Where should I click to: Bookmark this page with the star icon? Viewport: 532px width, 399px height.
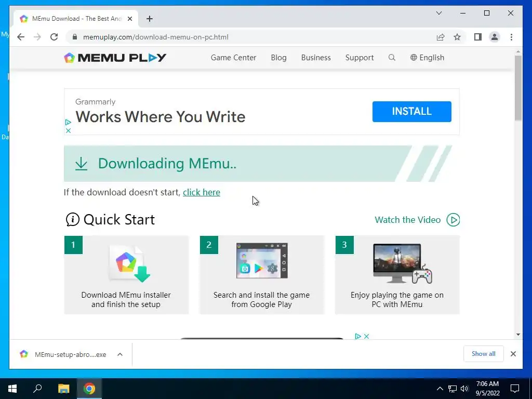coord(457,37)
